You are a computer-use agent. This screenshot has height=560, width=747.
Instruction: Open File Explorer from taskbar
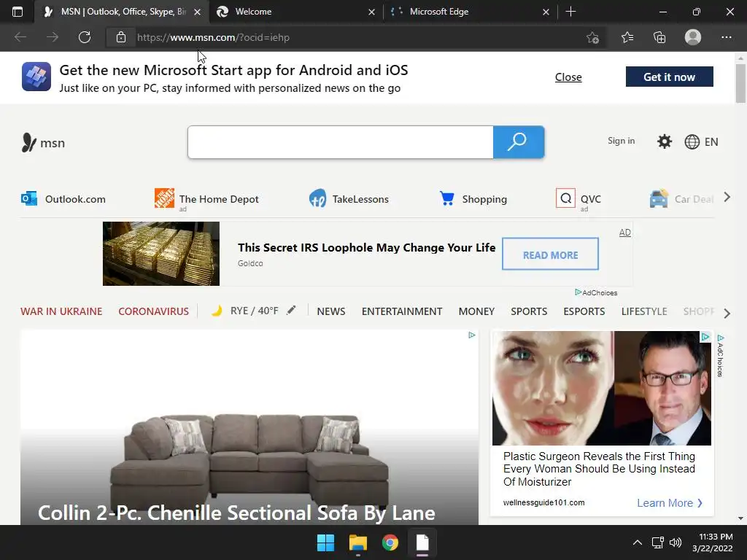point(357,542)
